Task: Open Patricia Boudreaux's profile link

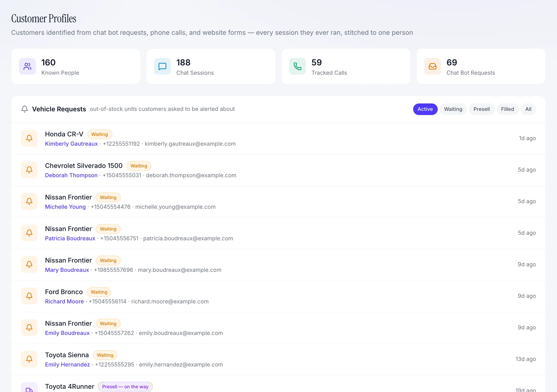Action: [70, 238]
